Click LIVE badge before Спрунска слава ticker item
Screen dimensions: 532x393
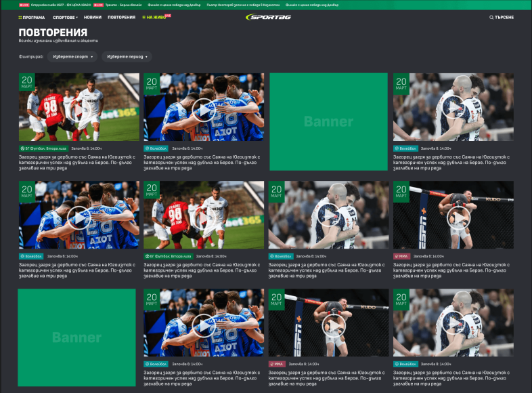tap(24, 5)
